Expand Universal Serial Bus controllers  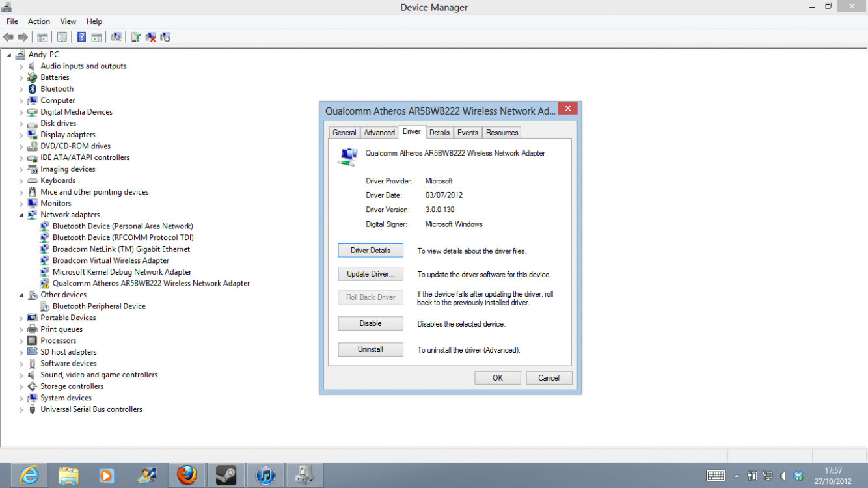[21, 410]
